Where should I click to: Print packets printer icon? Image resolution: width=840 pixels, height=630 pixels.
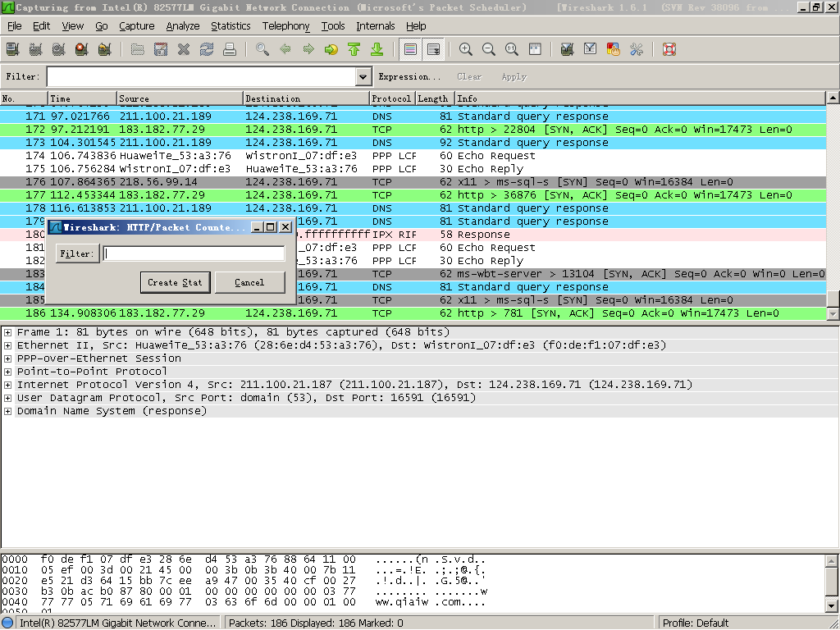(230, 49)
